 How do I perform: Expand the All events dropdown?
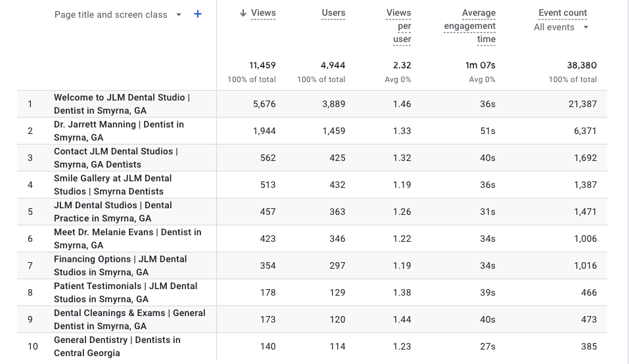click(x=561, y=27)
